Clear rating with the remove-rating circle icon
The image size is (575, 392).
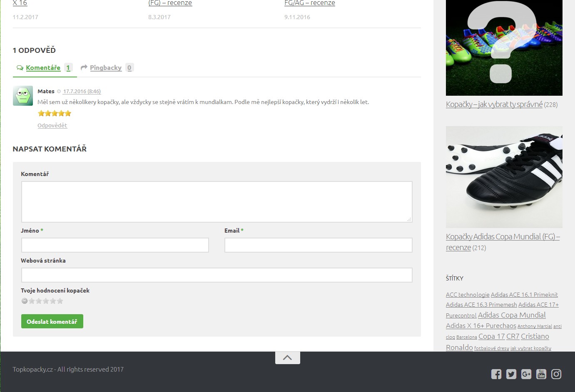[25, 301]
